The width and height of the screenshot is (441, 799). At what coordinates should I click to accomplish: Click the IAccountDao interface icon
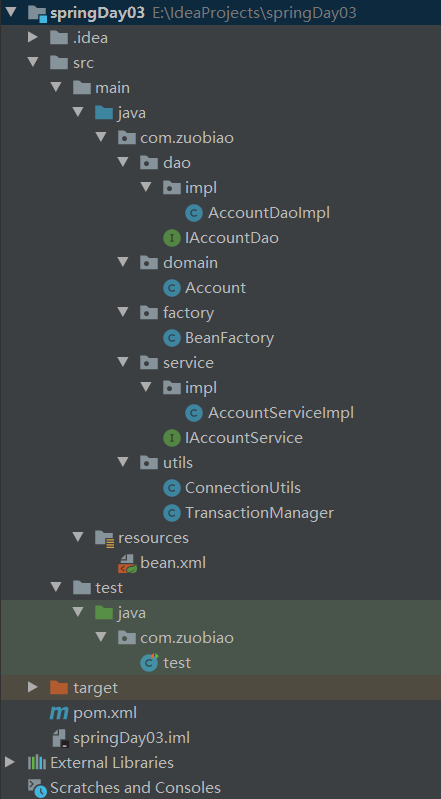[171, 238]
